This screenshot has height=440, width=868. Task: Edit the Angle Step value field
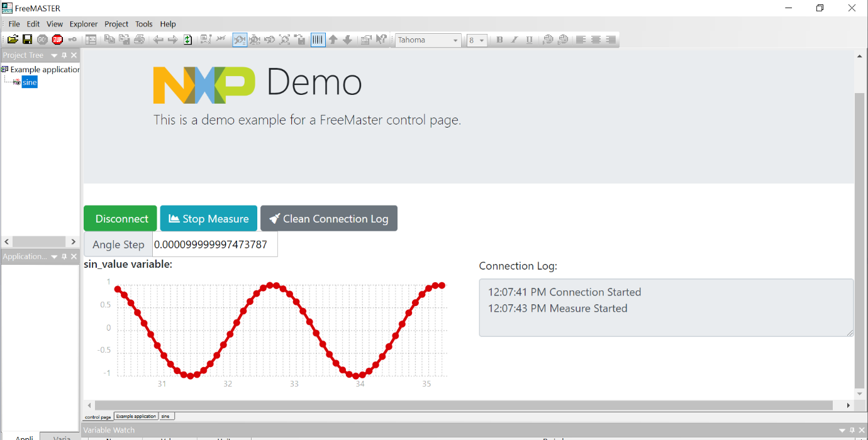pos(214,244)
